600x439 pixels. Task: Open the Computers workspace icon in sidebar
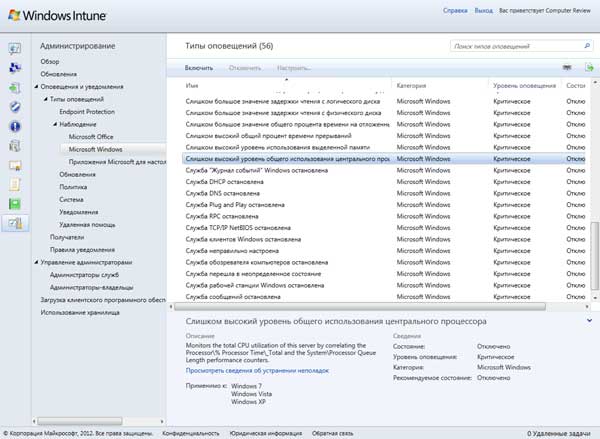point(15,68)
